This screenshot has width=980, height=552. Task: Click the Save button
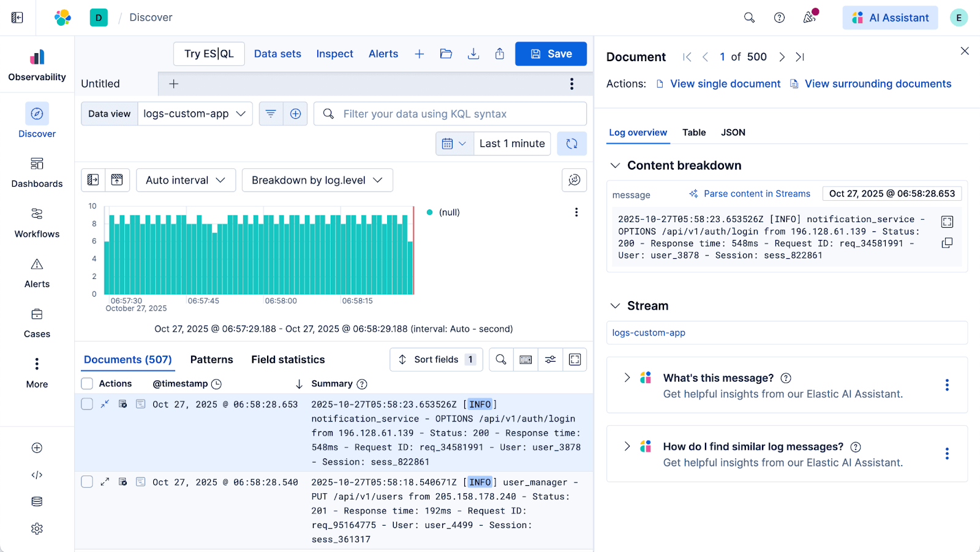(x=551, y=54)
